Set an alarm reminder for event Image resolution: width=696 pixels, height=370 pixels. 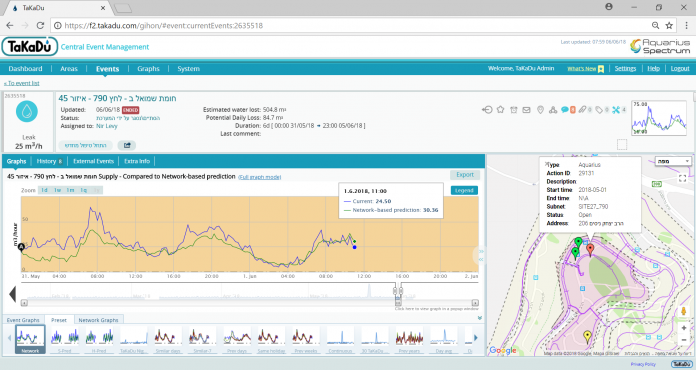click(x=514, y=110)
